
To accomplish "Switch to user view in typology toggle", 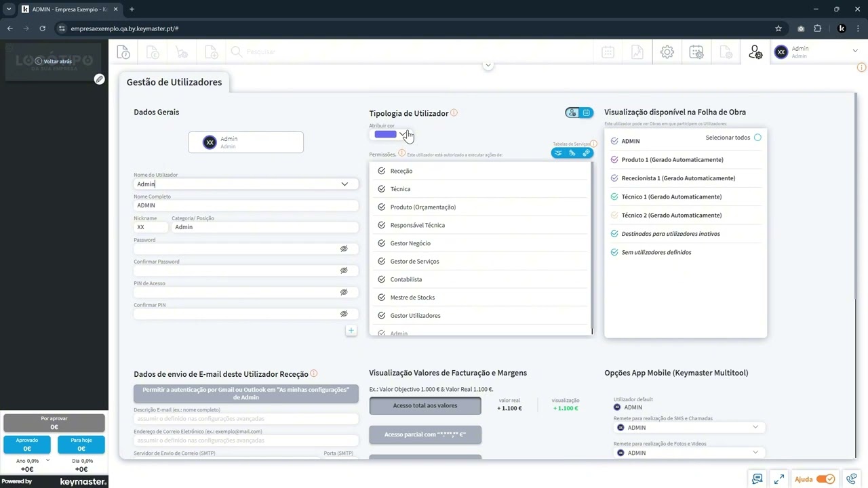I will click(572, 113).
